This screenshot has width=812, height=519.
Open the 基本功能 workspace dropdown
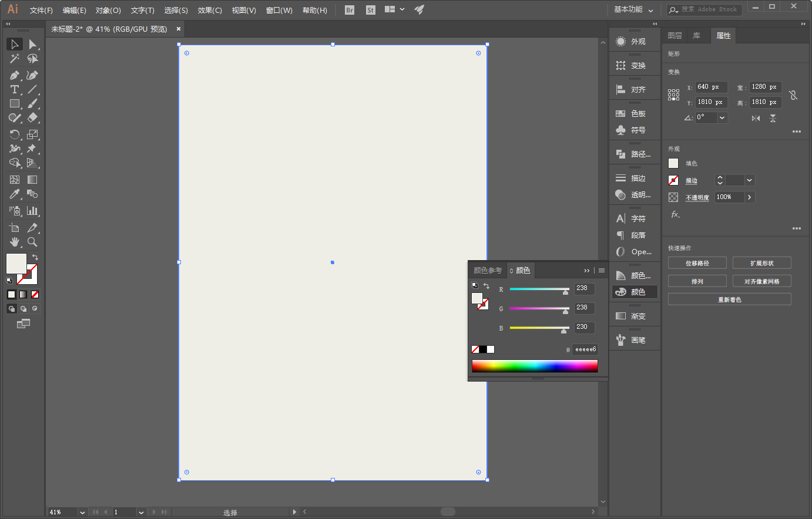pyautogui.click(x=633, y=10)
